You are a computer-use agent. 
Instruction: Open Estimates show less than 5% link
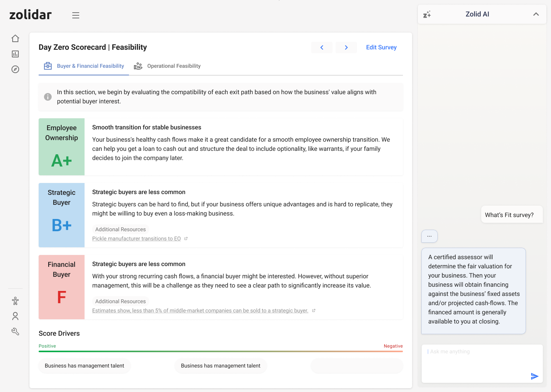pos(200,310)
